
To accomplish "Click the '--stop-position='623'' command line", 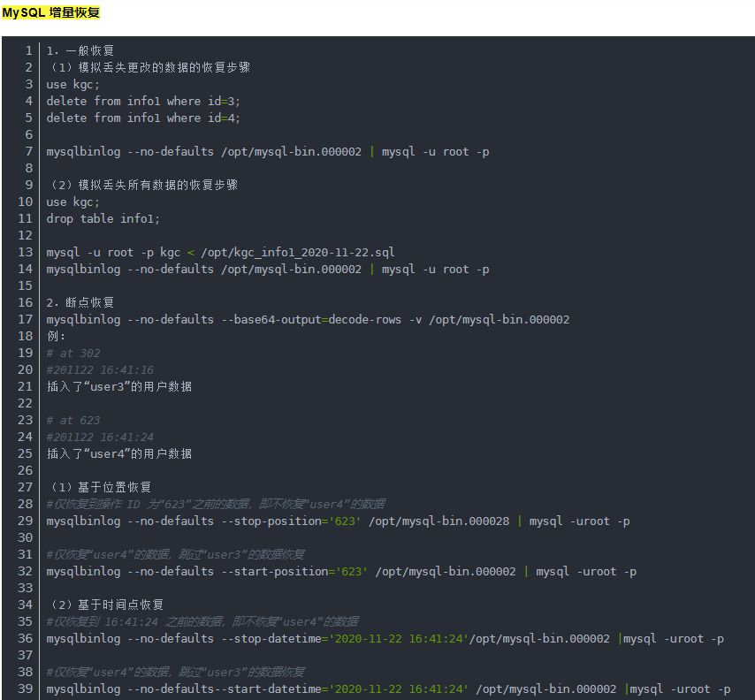I will [x=338, y=521].
